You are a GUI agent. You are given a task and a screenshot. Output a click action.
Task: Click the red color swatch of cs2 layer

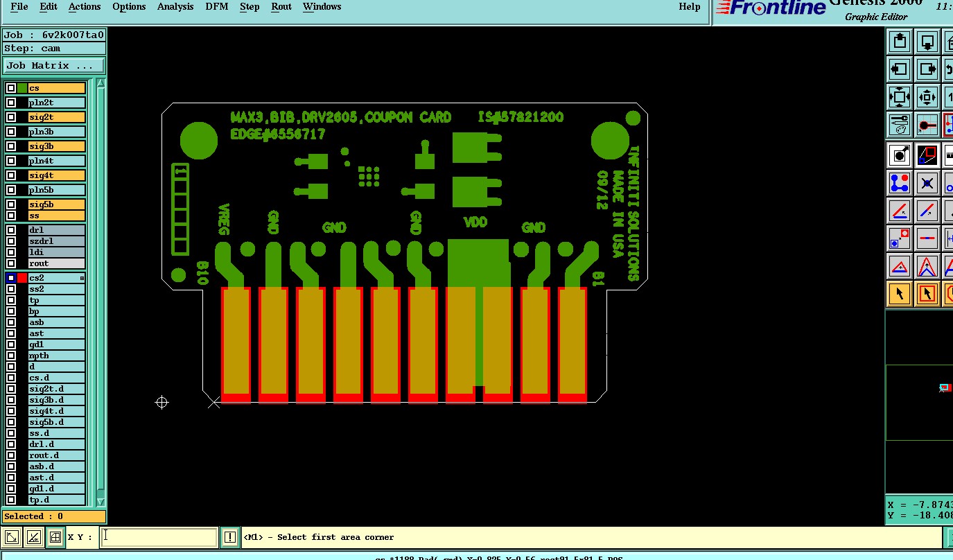pyautogui.click(x=22, y=278)
